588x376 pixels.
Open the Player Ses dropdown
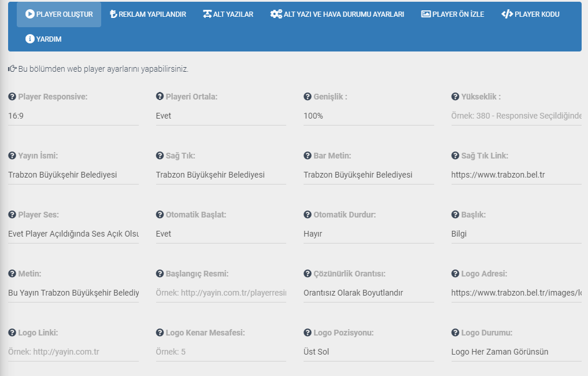tap(73, 234)
